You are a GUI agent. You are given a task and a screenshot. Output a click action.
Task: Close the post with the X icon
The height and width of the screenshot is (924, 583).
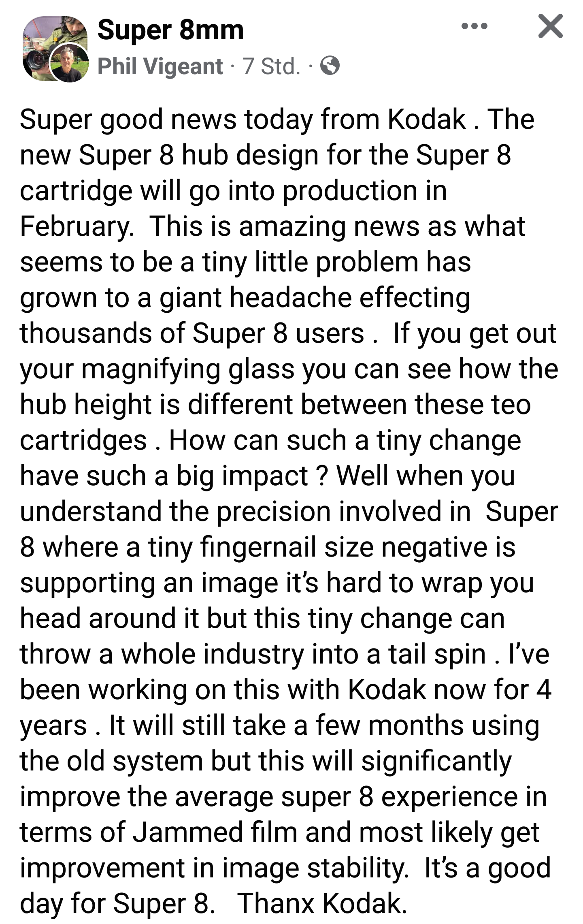pyautogui.click(x=550, y=26)
